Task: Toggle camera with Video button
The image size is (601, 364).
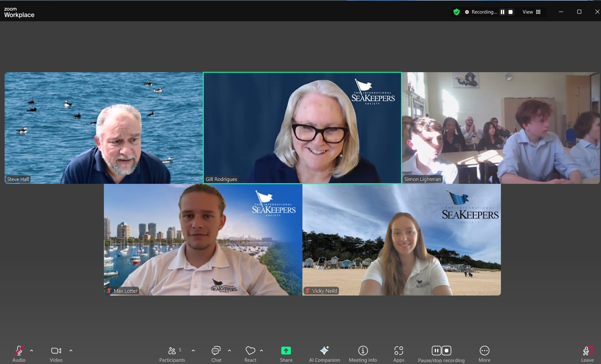Action: point(56,354)
